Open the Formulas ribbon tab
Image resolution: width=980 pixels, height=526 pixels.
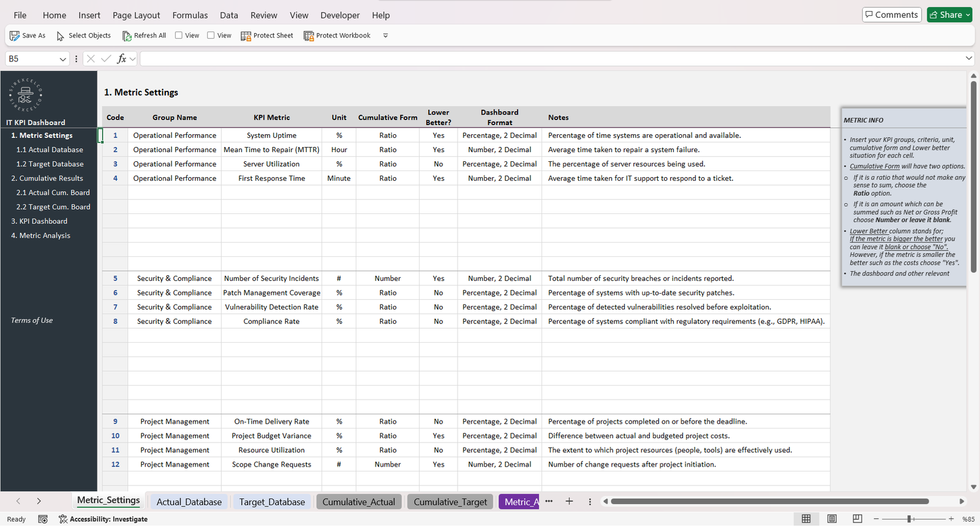(190, 15)
